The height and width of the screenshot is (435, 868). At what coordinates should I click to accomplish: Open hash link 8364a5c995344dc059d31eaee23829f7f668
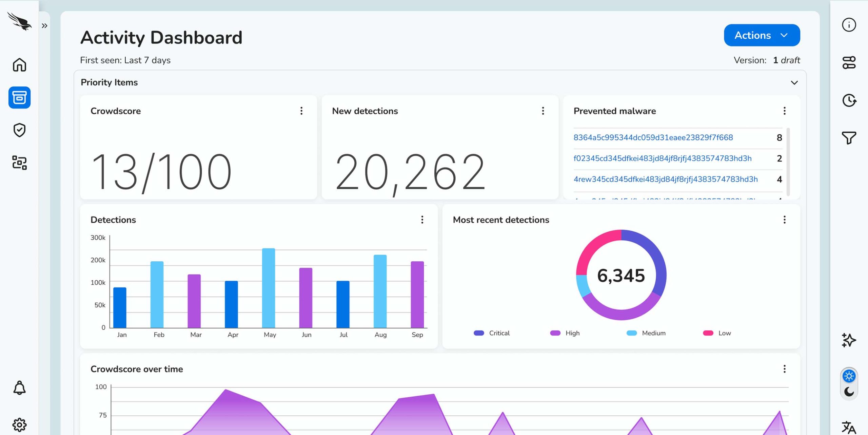click(x=653, y=137)
